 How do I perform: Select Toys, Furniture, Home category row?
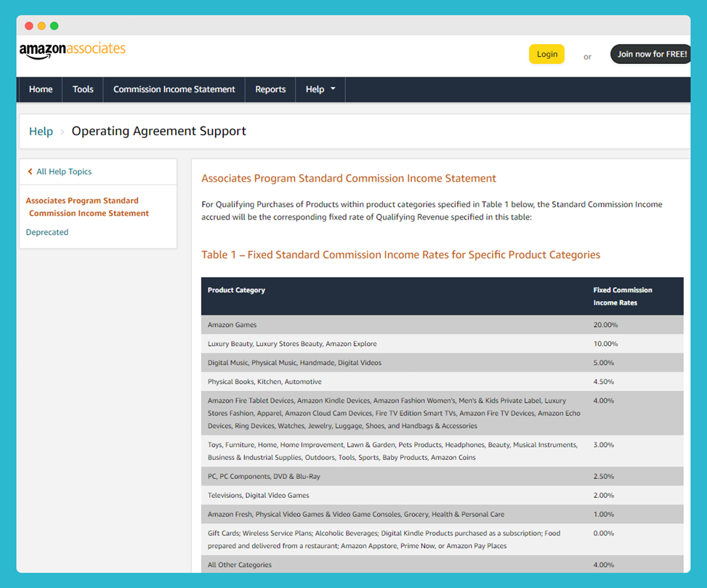coord(443,451)
